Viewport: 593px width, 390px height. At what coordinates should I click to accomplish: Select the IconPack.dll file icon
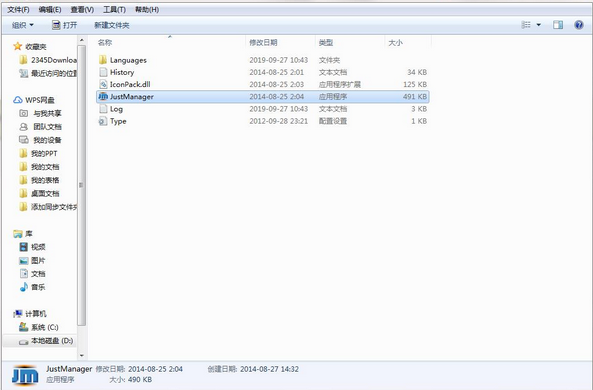pyautogui.click(x=103, y=84)
